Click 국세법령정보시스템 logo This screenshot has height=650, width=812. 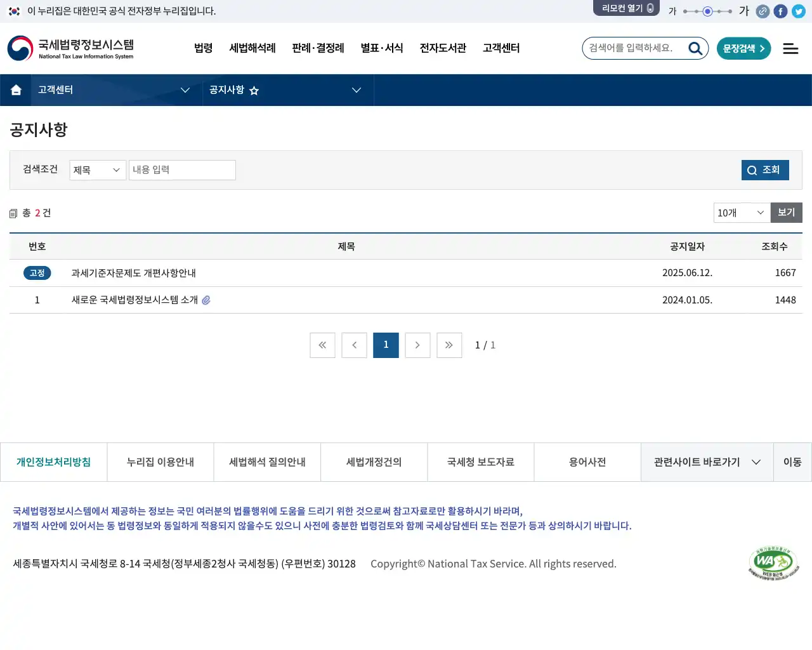pos(71,48)
